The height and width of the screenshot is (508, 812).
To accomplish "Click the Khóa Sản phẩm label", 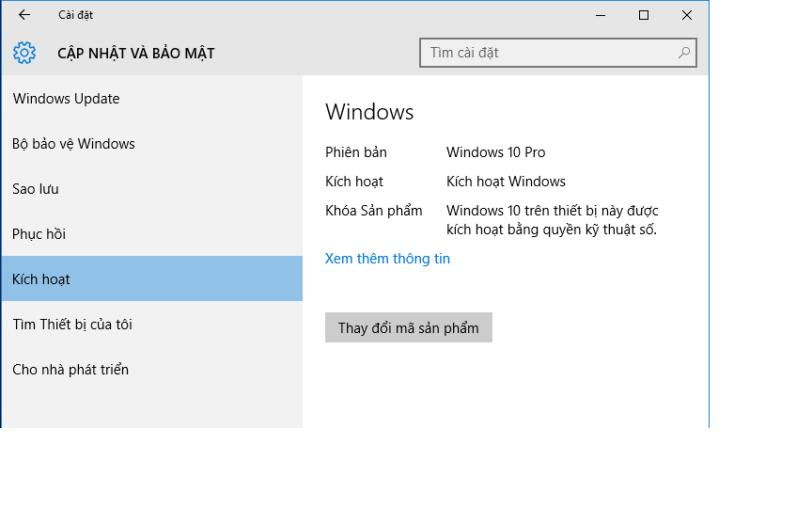I will pyautogui.click(x=373, y=211).
